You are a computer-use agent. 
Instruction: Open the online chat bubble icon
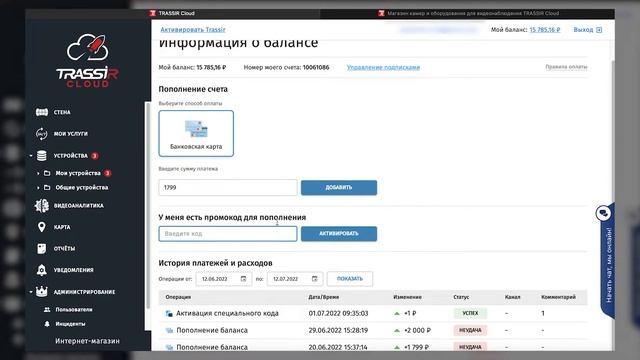tap(603, 213)
